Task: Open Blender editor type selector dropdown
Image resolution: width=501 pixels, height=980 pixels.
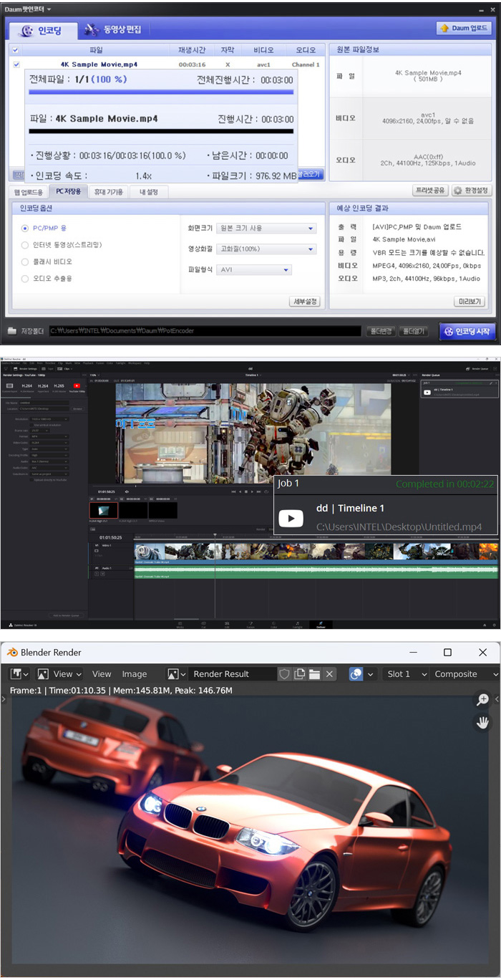Action: coord(19,674)
